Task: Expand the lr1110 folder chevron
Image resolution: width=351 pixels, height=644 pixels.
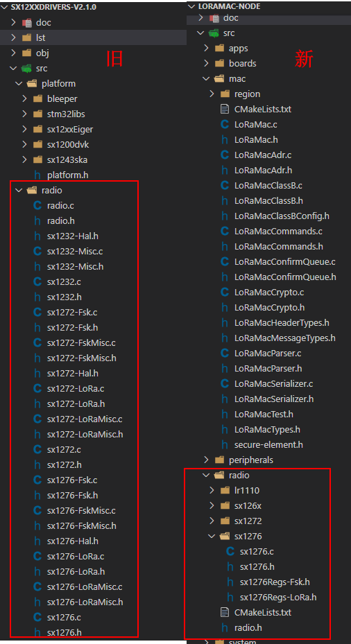Action: pos(212,490)
